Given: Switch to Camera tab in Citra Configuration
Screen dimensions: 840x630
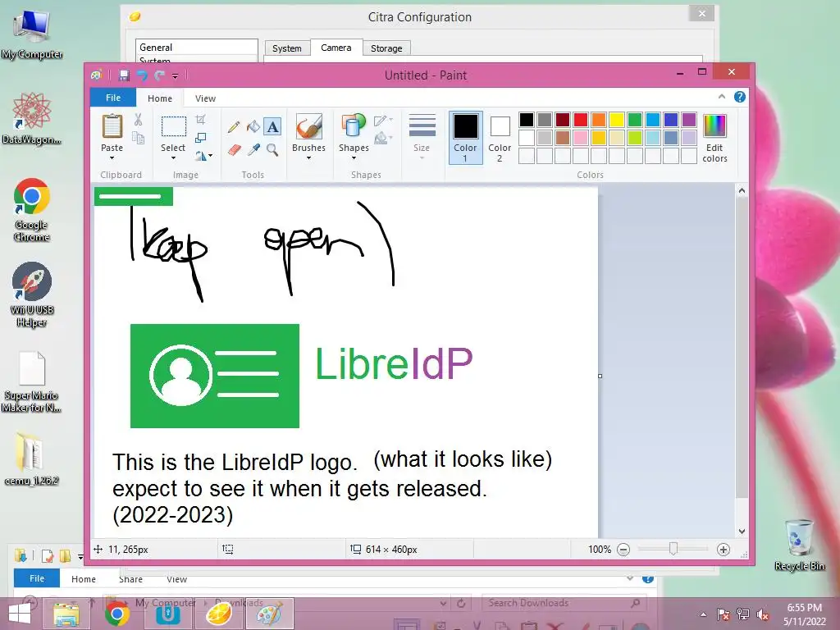Looking at the screenshot, I should pos(336,48).
